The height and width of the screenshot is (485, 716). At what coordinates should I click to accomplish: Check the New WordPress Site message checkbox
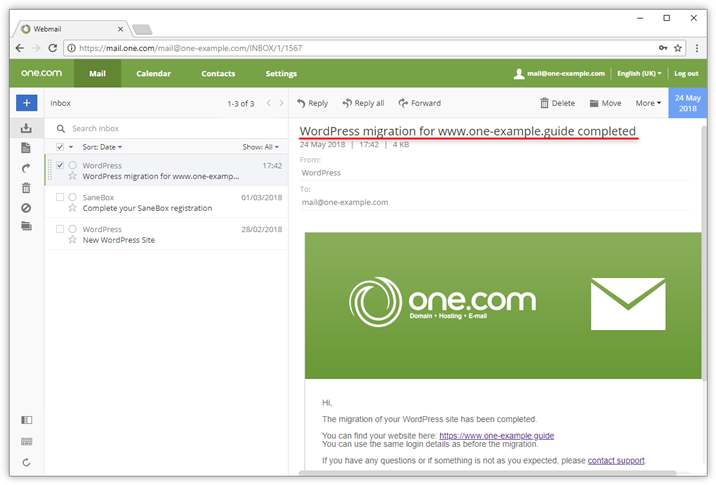60,229
